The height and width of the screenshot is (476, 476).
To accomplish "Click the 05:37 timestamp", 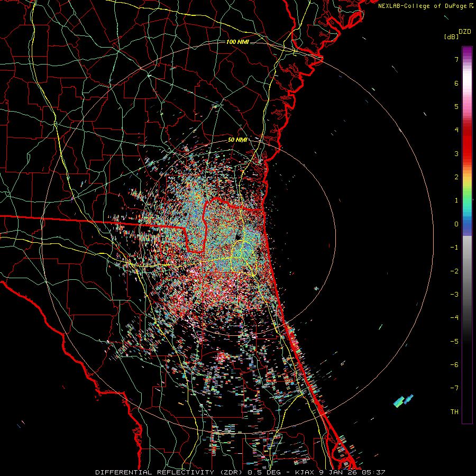I will (373, 472).
